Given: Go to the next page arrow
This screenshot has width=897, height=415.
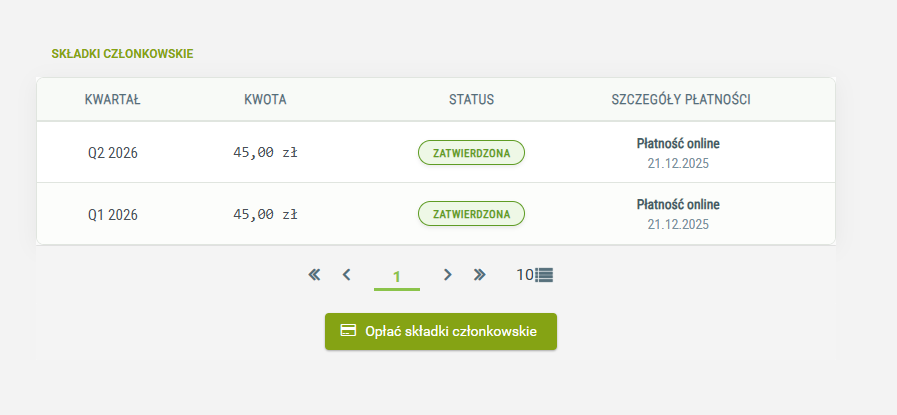Looking at the screenshot, I should tap(448, 274).
